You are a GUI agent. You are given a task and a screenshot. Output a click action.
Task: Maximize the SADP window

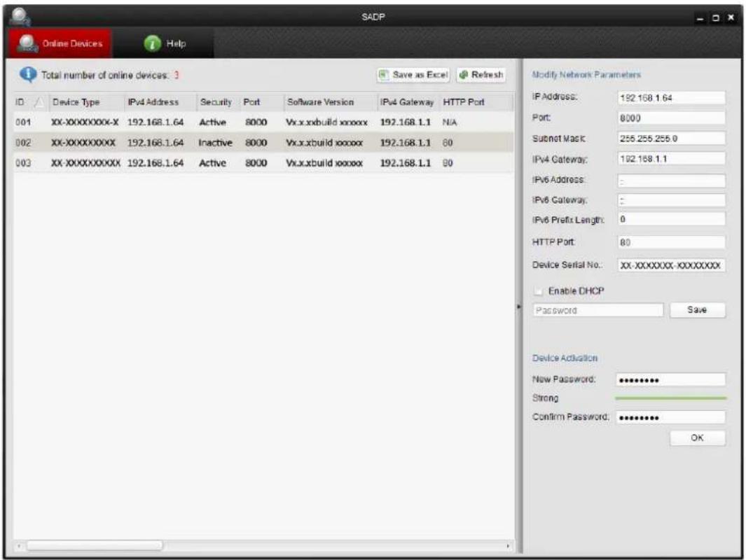point(716,18)
